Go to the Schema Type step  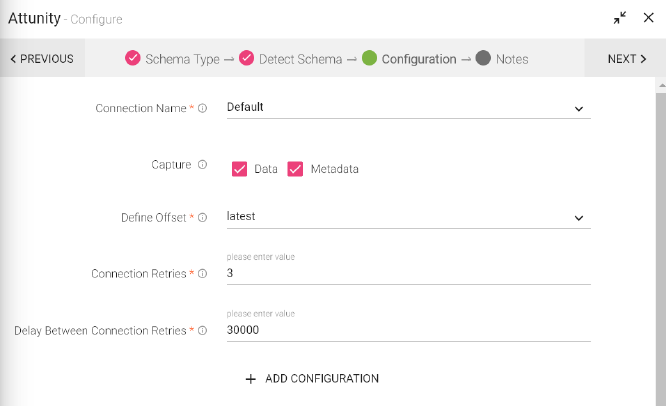click(172, 59)
